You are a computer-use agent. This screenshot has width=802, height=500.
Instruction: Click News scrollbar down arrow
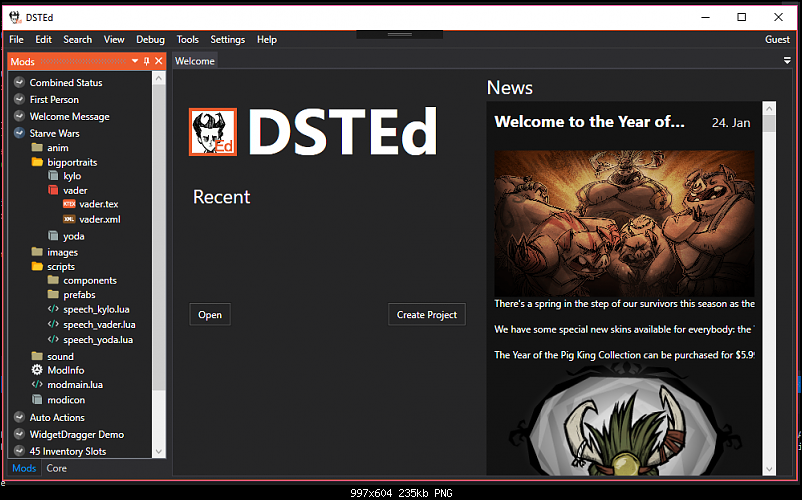point(769,469)
